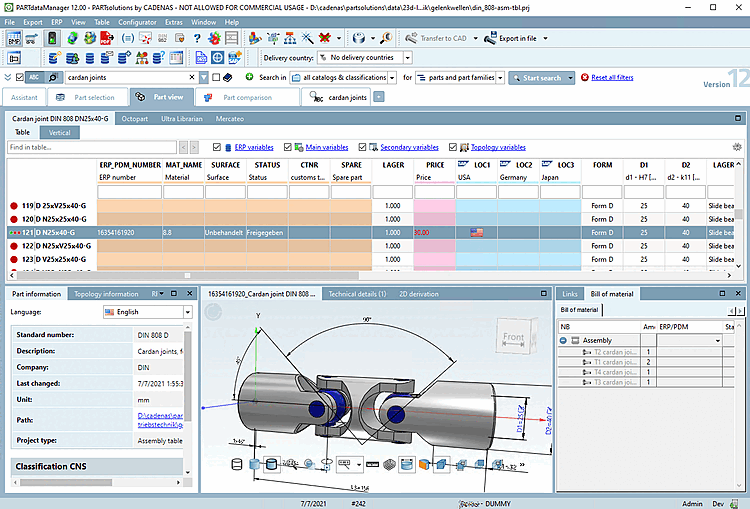
Task: Click the magnifier search icon beside Transfer to CAD
Action: point(386,38)
